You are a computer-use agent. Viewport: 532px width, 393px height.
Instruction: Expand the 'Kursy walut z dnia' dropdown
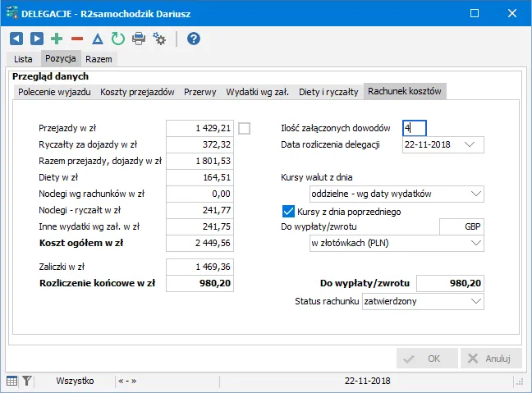pyautogui.click(x=477, y=194)
